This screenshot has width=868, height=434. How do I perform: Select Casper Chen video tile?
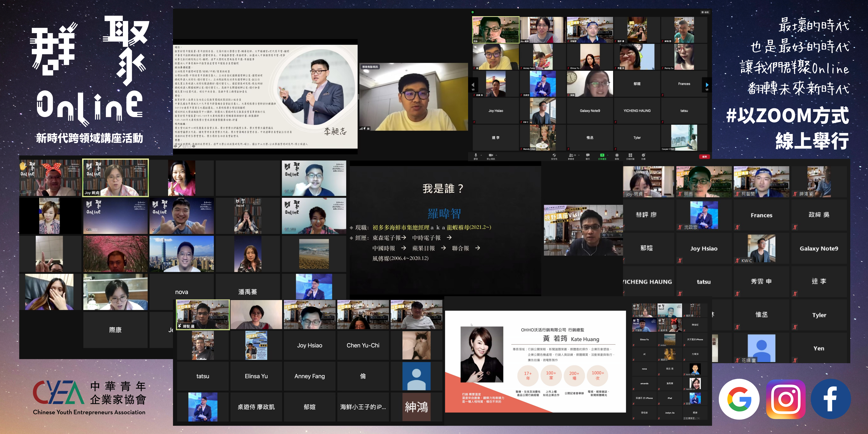[x=684, y=138]
